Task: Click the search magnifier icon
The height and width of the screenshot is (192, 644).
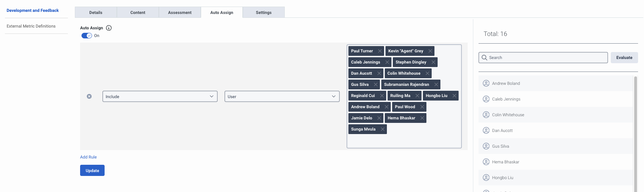Action: (x=484, y=58)
